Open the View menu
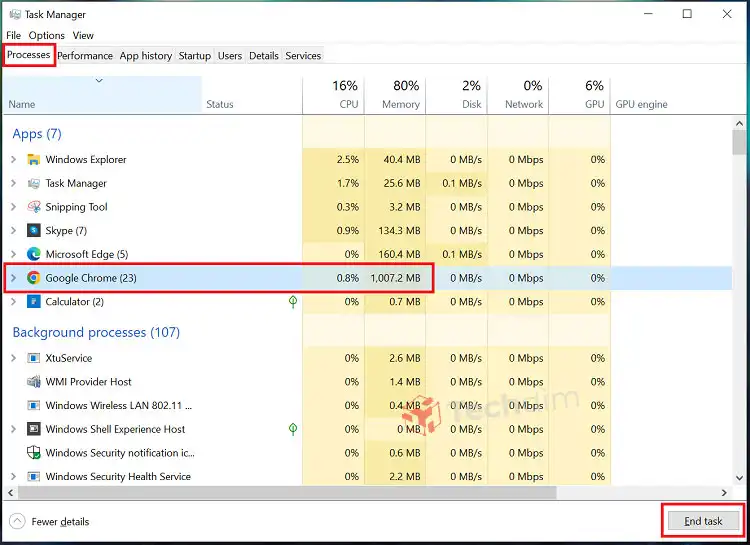The width and height of the screenshot is (750, 545). 83,35
